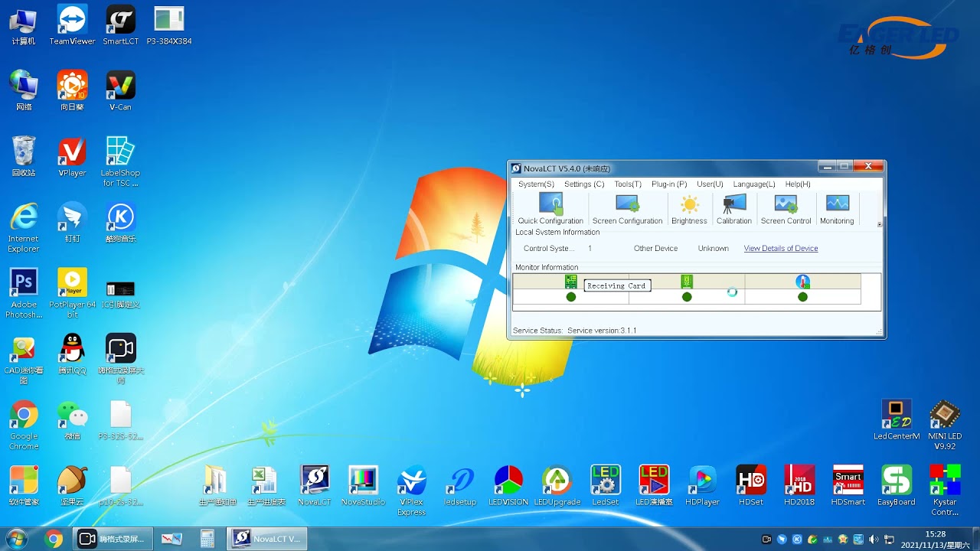Screen dimensions: 980x551
Task: Open the Plug-in (P) menu
Action: point(669,184)
